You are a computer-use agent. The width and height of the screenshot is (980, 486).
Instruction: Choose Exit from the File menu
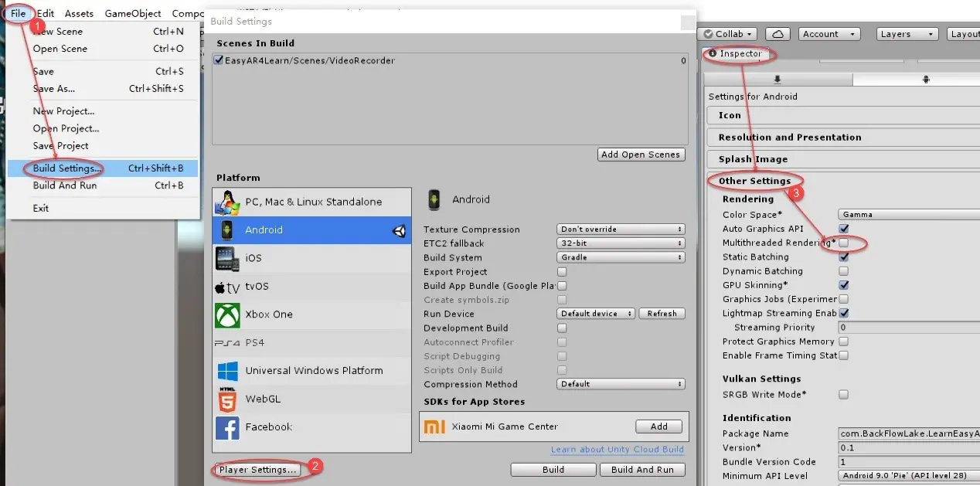103,208
